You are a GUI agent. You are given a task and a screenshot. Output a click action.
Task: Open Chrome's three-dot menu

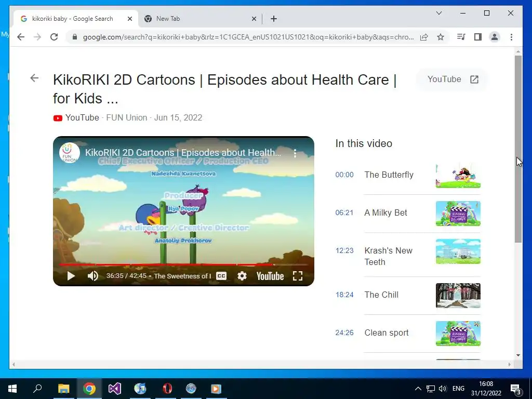click(511, 37)
